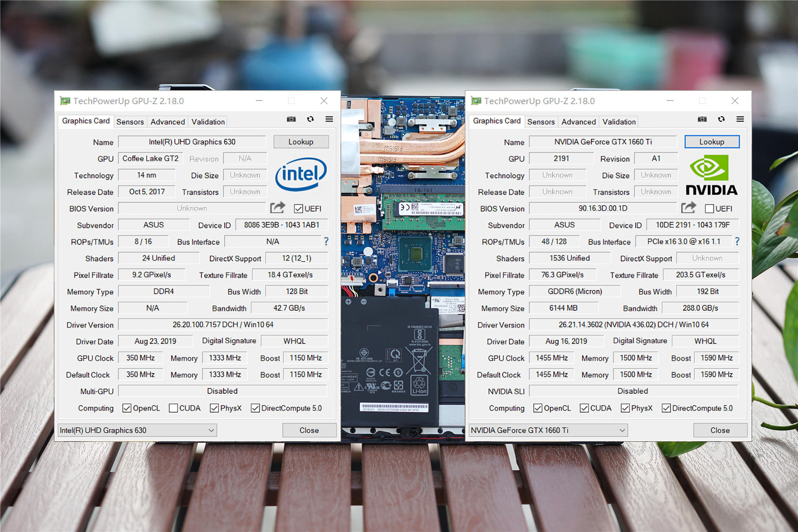Open hamburger menu in NVIDIA GPU-Z window
This screenshot has height=532, width=798.
740,119
